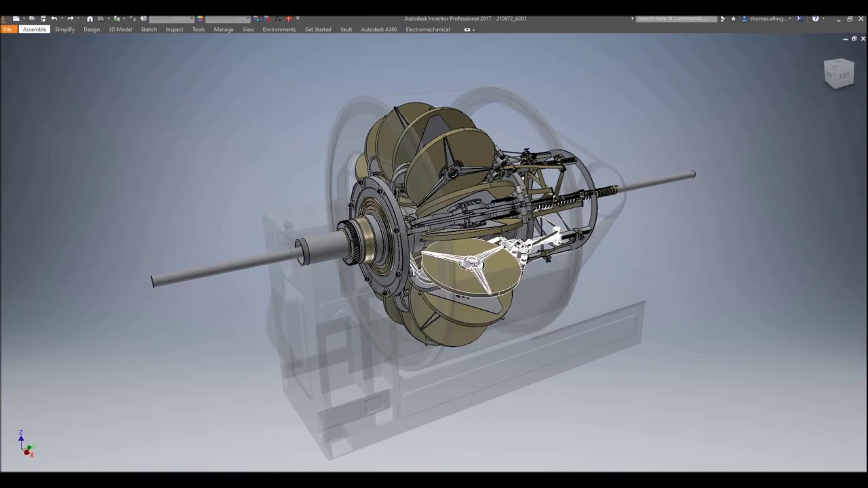Switch to the 3D Model ribbon tab
868x488 pixels.
(121, 29)
